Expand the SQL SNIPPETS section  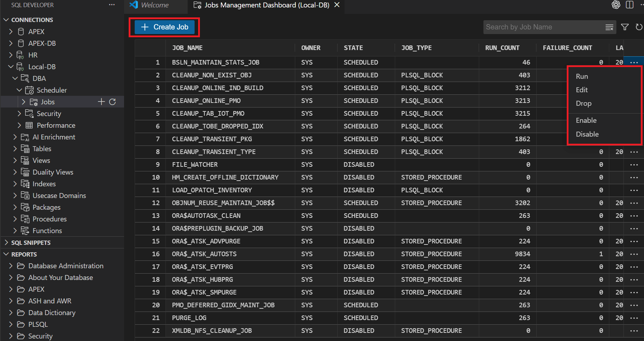pos(6,243)
